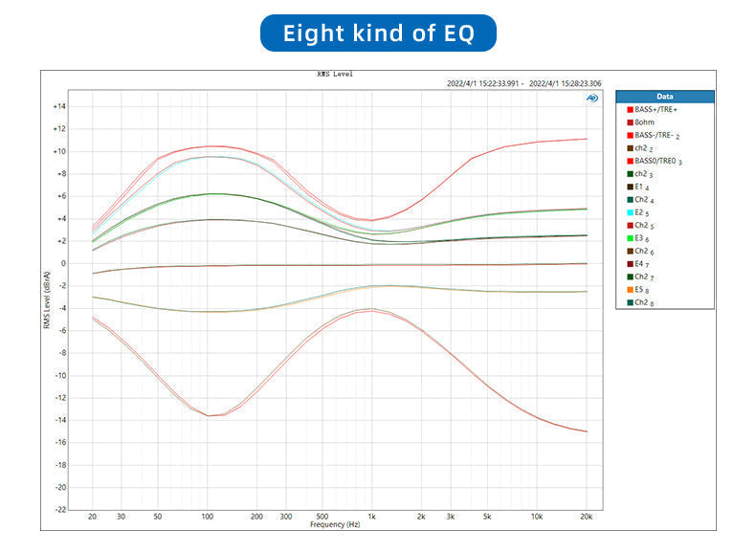Click the AP logo in graph corner

point(593,99)
